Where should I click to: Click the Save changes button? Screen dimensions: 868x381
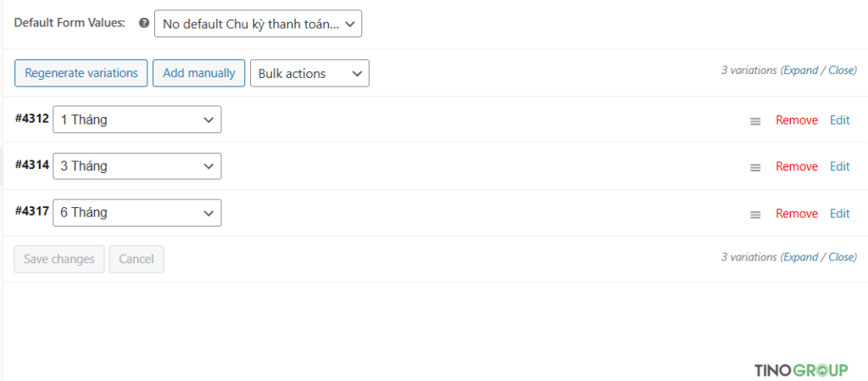59,259
